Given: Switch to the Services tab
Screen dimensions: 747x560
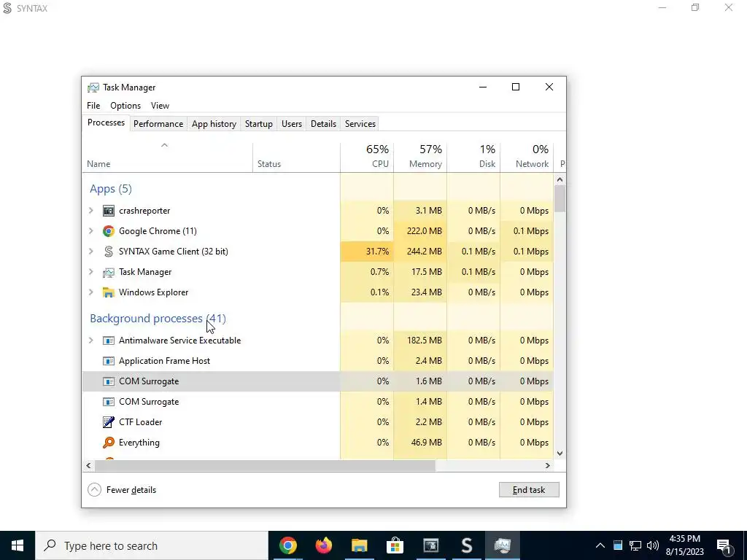Looking at the screenshot, I should [360, 124].
